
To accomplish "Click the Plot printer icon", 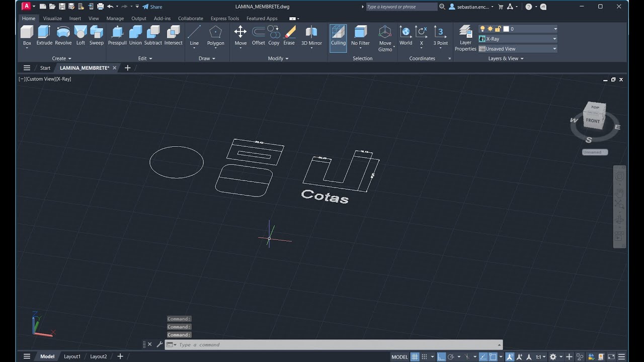I will [x=100, y=7].
